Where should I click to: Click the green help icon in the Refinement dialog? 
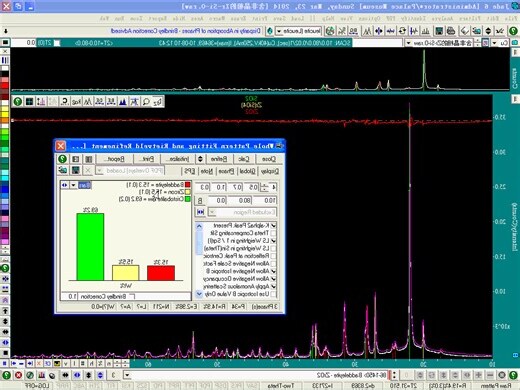62,159
